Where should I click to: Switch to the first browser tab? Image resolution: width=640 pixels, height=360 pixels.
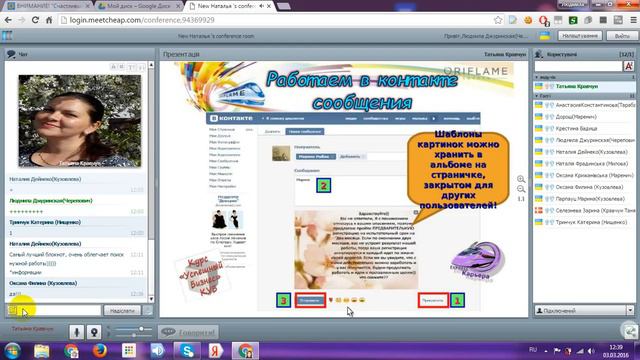click(47, 6)
